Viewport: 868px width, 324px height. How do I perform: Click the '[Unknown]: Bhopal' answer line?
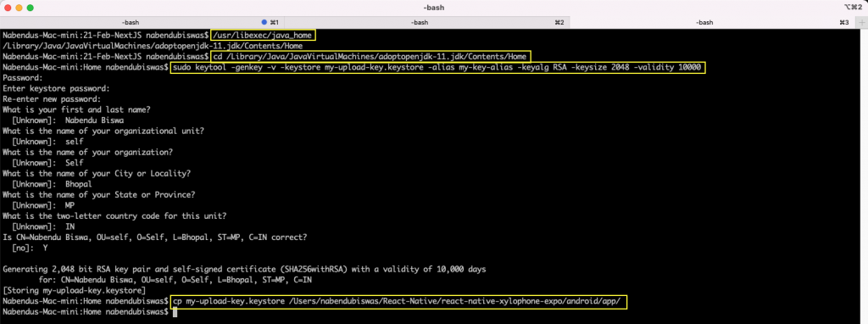pos(52,184)
